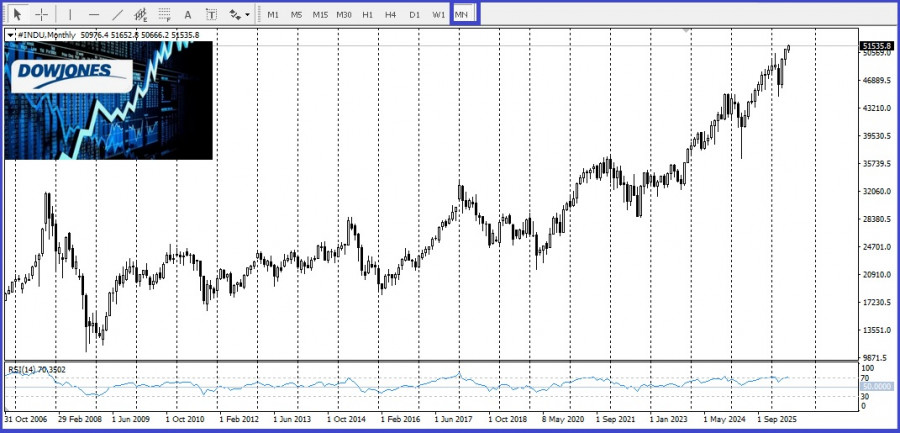Click the 1 Jun 2013 date label
The height and width of the screenshot is (433, 900).
[293, 419]
